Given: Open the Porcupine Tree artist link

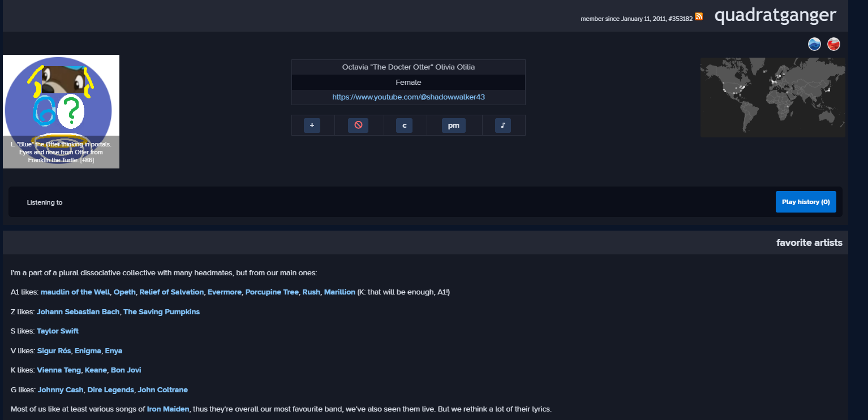Looking at the screenshot, I should [x=272, y=292].
